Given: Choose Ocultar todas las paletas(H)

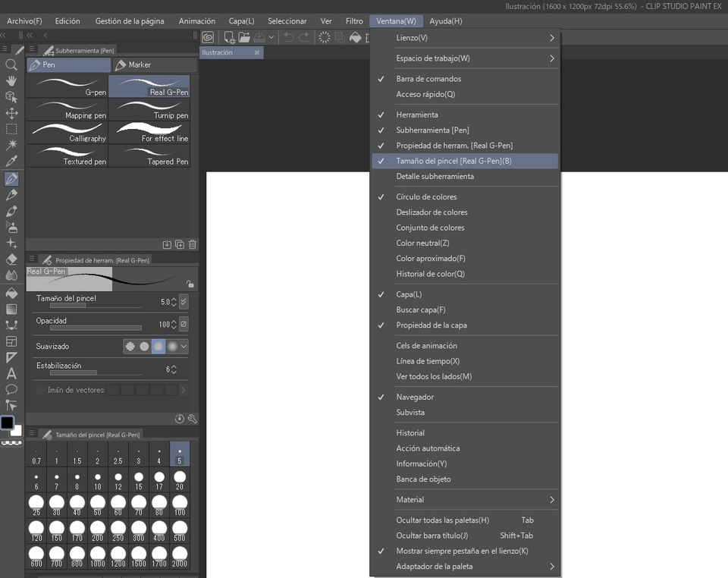Looking at the screenshot, I should 441,520.
